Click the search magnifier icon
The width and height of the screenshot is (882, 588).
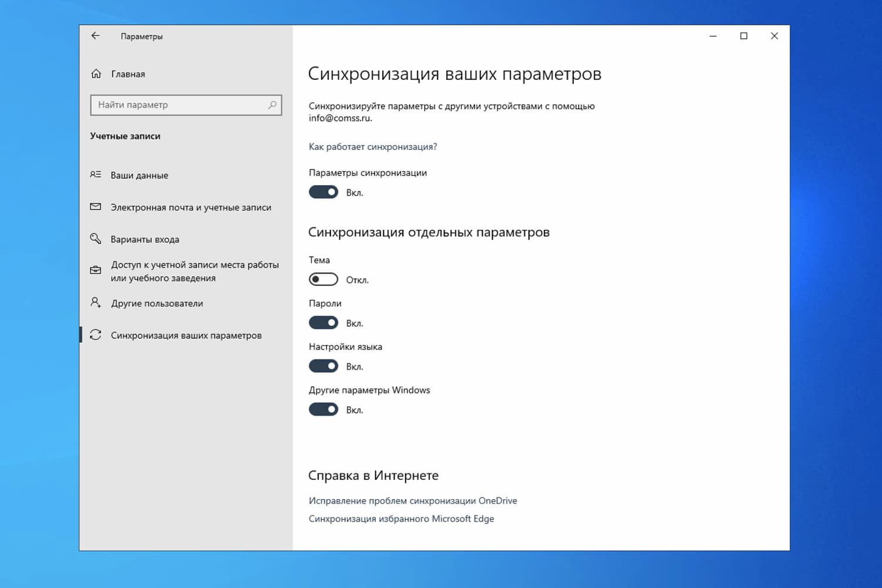(x=272, y=105)
